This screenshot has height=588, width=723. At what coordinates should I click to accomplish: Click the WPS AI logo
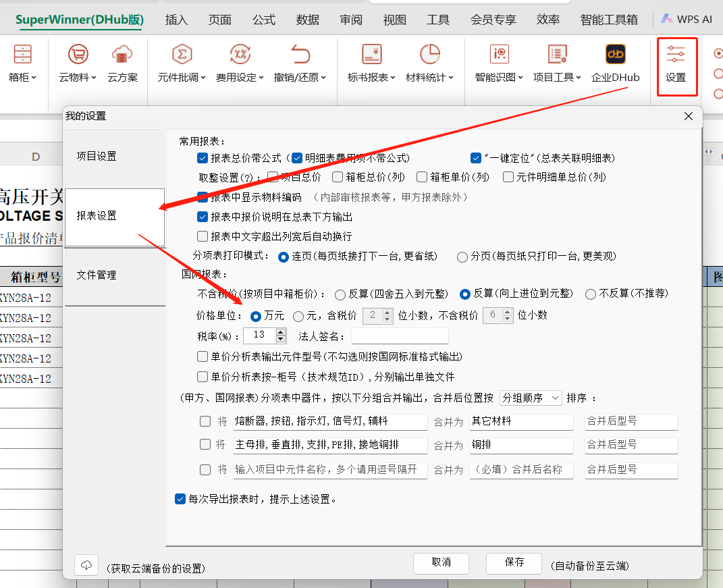click(667, 19)
